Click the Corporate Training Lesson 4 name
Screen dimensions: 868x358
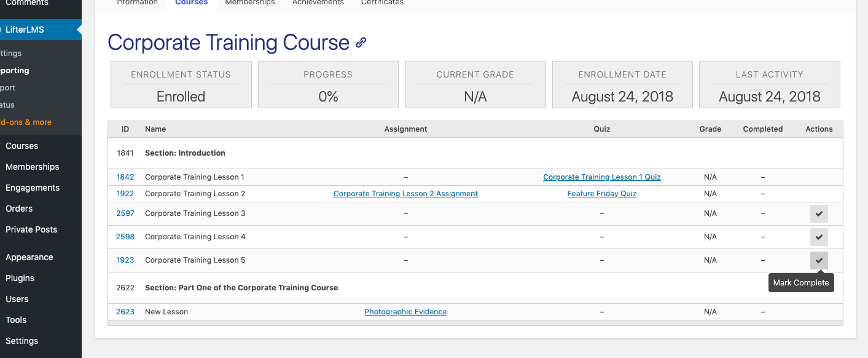195,237
